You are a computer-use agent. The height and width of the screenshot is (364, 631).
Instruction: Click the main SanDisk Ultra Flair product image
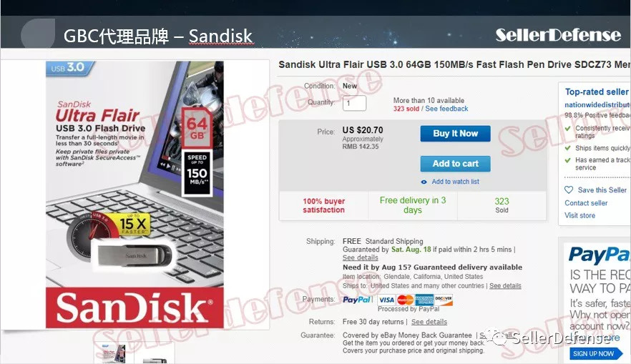(134, 195)
